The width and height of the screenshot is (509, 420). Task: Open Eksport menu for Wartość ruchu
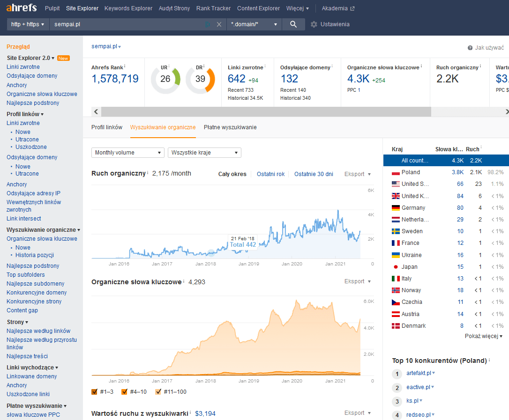point(358,413)
